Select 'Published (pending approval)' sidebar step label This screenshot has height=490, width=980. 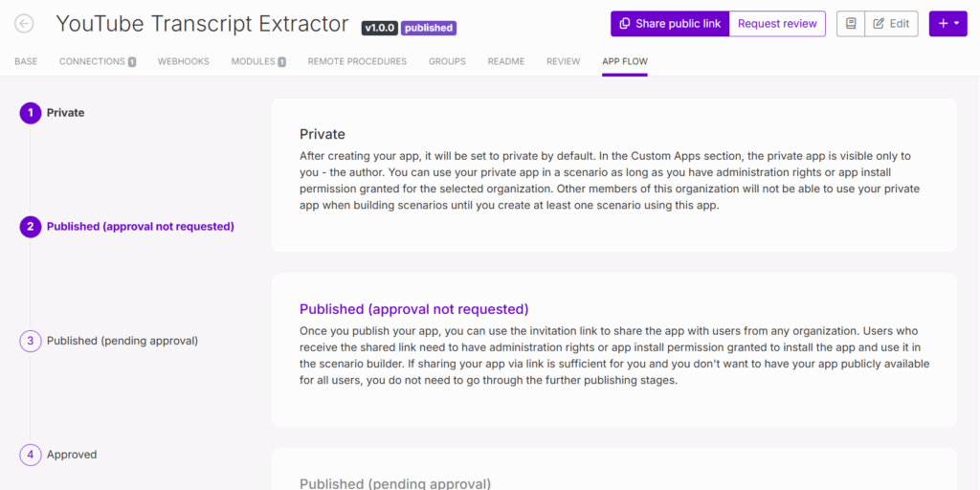pos(122,341)
